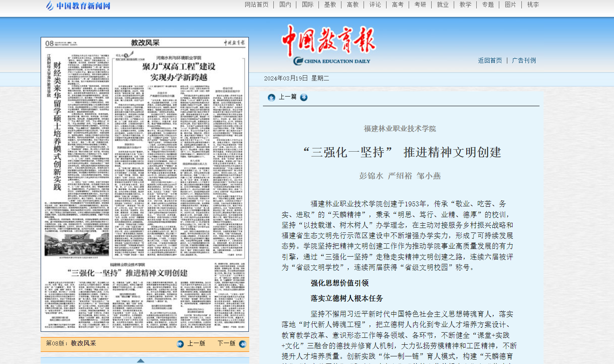Click the 下一版 text link
Screen dimensions: 614x364
click(226, 343)
